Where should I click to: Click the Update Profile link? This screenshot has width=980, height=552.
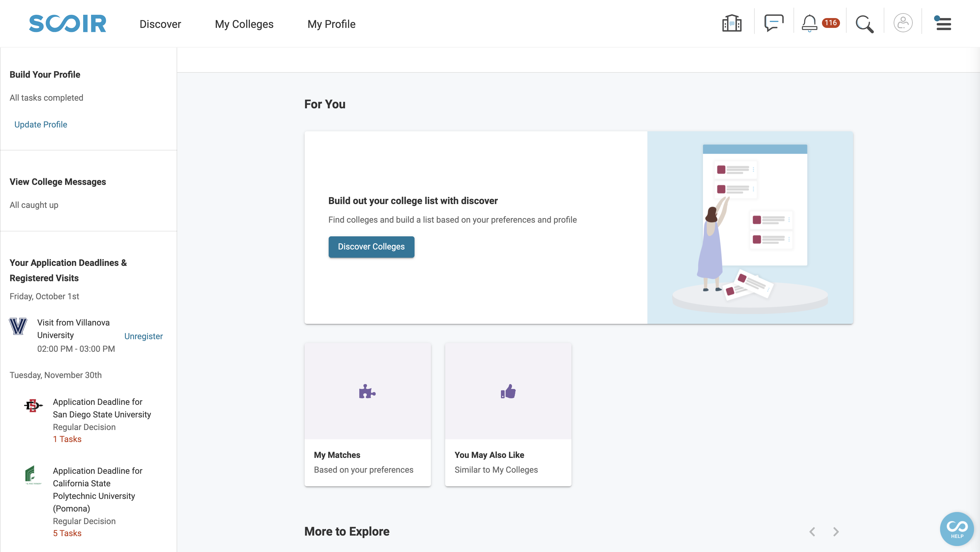41,124
